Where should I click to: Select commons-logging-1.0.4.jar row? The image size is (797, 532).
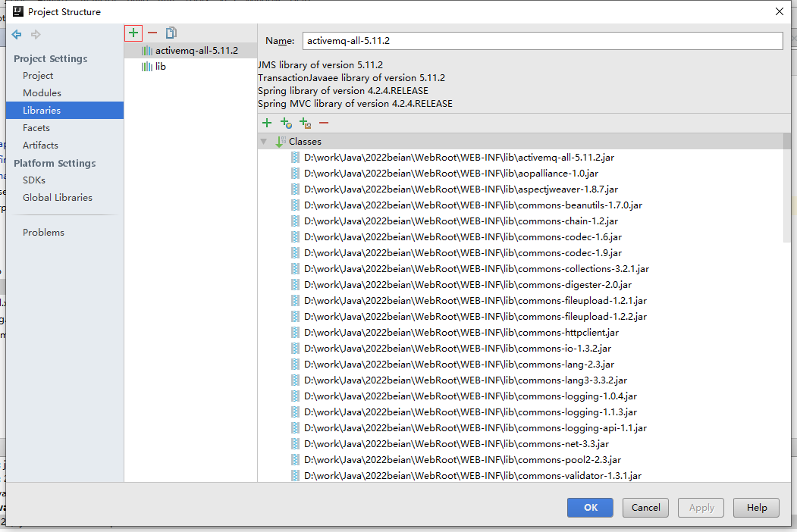[520, 396]
